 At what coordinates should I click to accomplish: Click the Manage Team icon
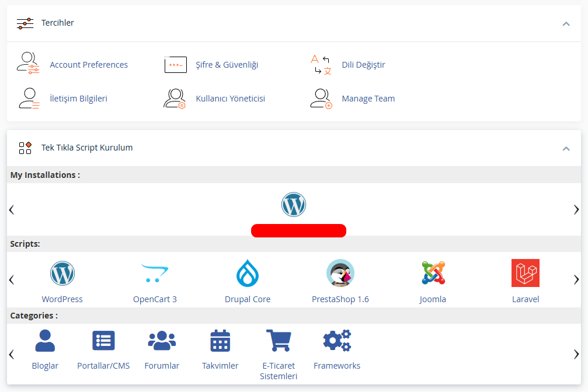(x=321, y=99)
